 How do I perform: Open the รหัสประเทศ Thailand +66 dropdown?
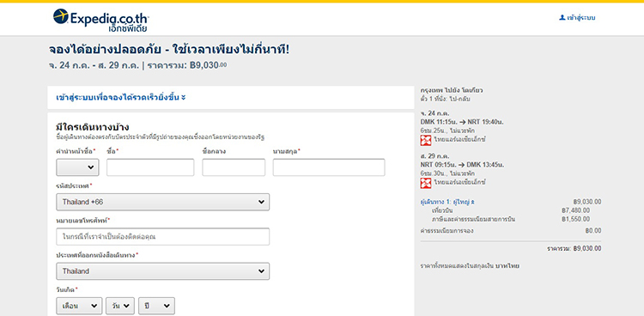(x=162, y=202)
